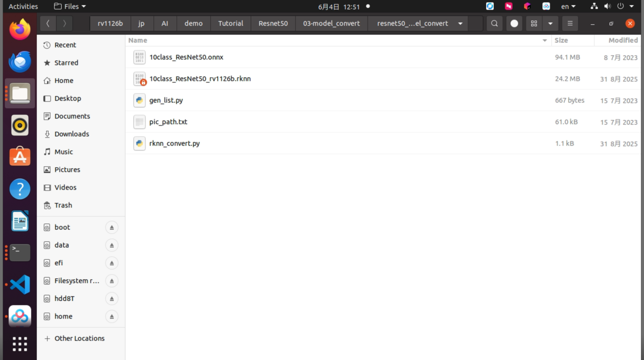Image resolution: width=644 pixels, height=360 pixels.
Task: Select the 10class_ResNet50.onnx file icon
Action: point(140,57)
